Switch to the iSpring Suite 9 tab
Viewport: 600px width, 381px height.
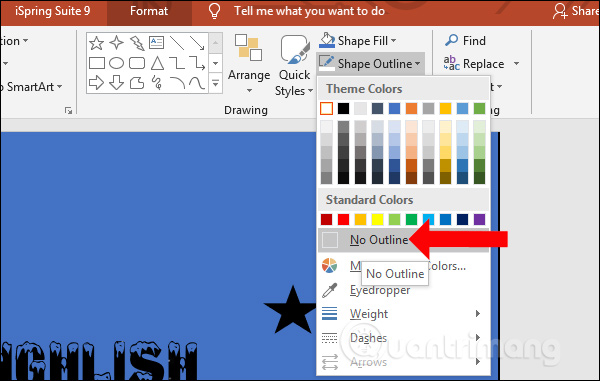52,11
